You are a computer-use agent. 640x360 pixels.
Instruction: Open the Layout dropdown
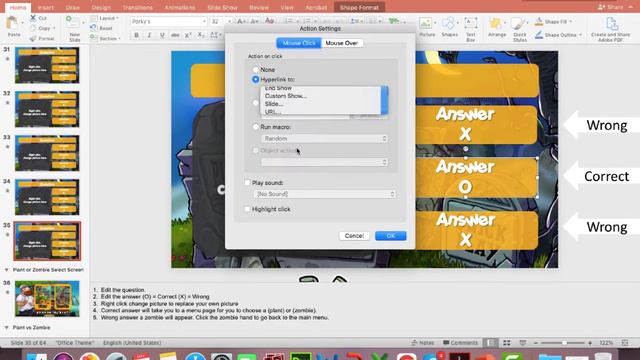point(104,18)
